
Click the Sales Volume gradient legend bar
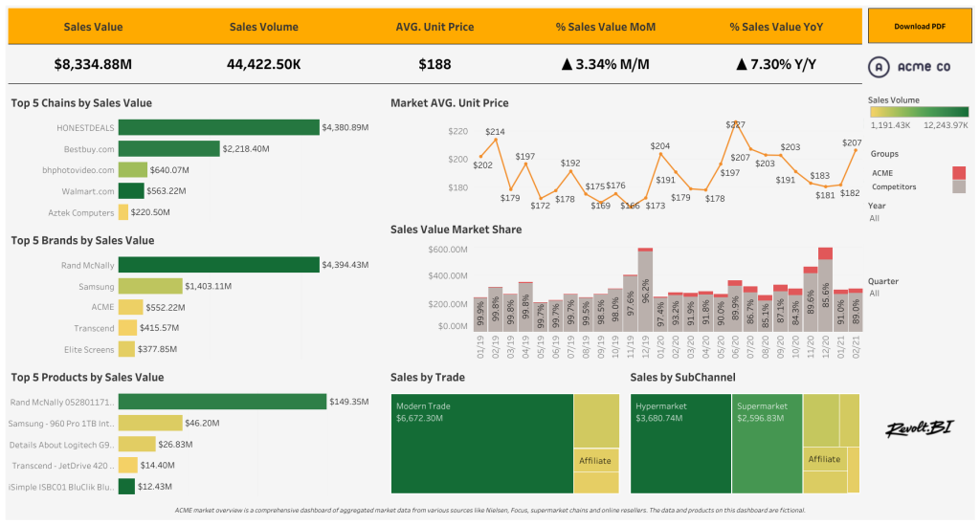click(920, 112)
